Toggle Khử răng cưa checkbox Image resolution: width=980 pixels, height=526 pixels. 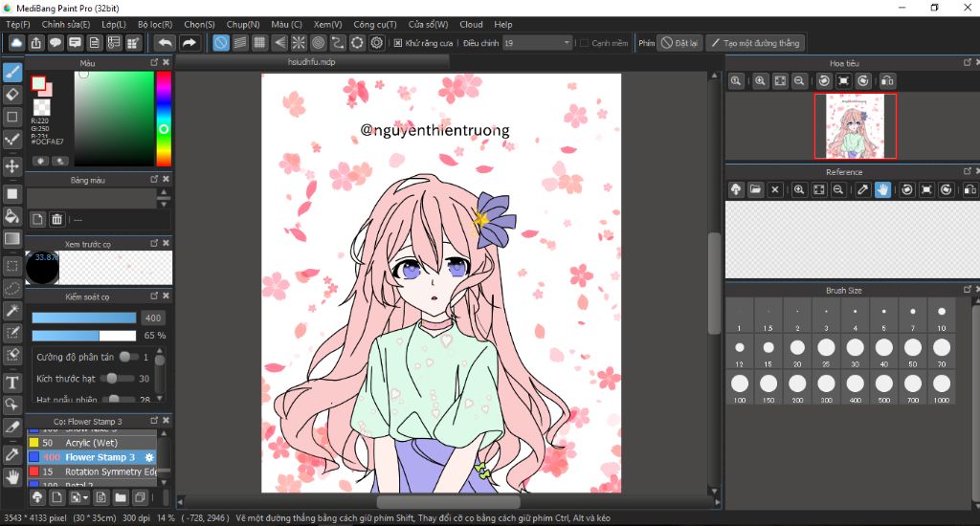[x=398, y=43]
